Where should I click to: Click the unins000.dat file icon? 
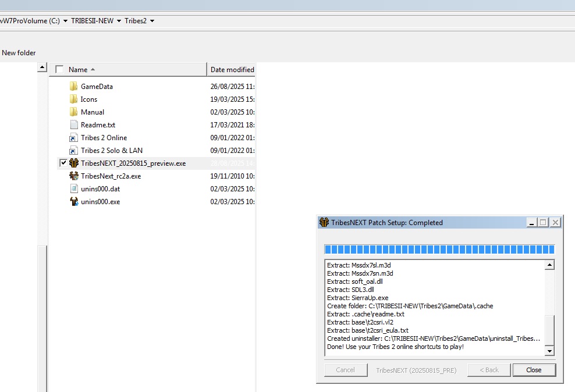(74, 188)
